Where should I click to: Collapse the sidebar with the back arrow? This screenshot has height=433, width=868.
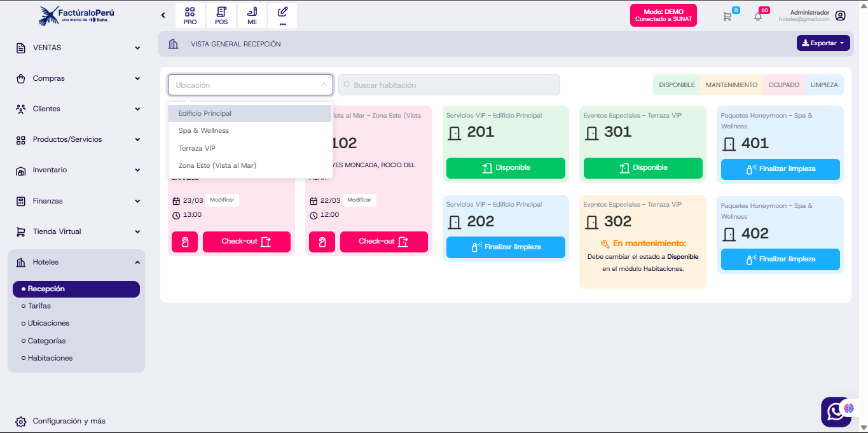click(x=163, y=15)
